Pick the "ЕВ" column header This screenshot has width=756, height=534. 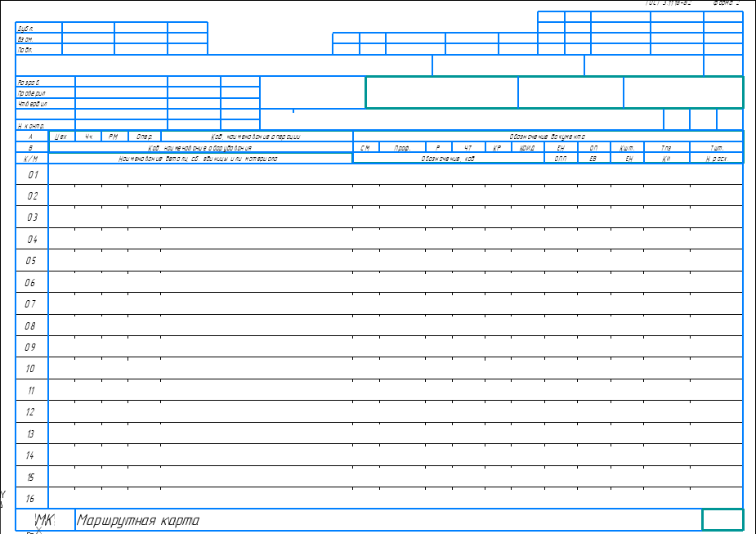594,158
